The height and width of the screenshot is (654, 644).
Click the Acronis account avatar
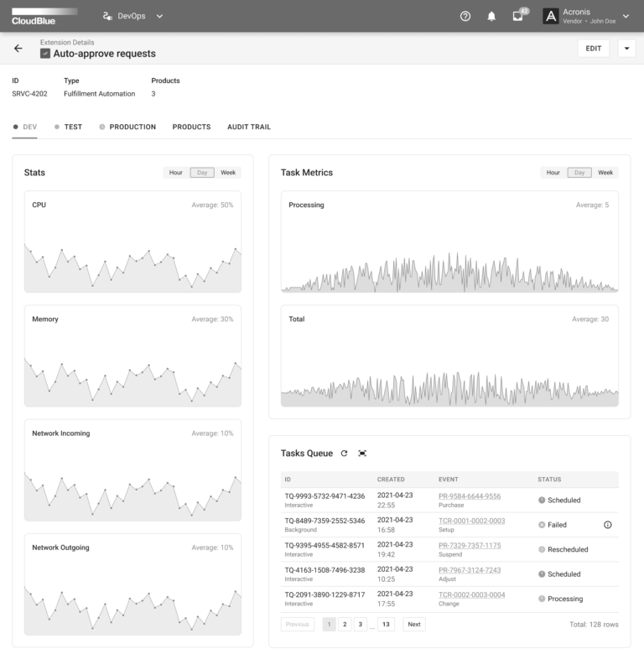coord(551,16)
